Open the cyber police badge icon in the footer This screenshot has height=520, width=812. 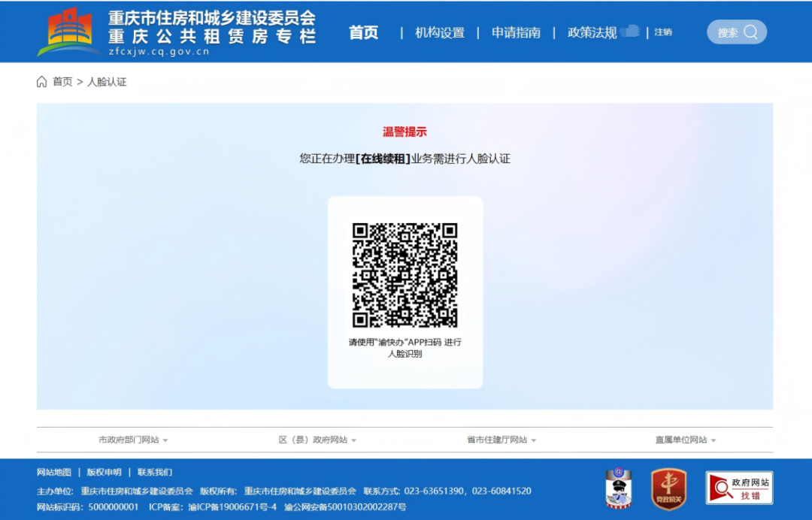619,488
